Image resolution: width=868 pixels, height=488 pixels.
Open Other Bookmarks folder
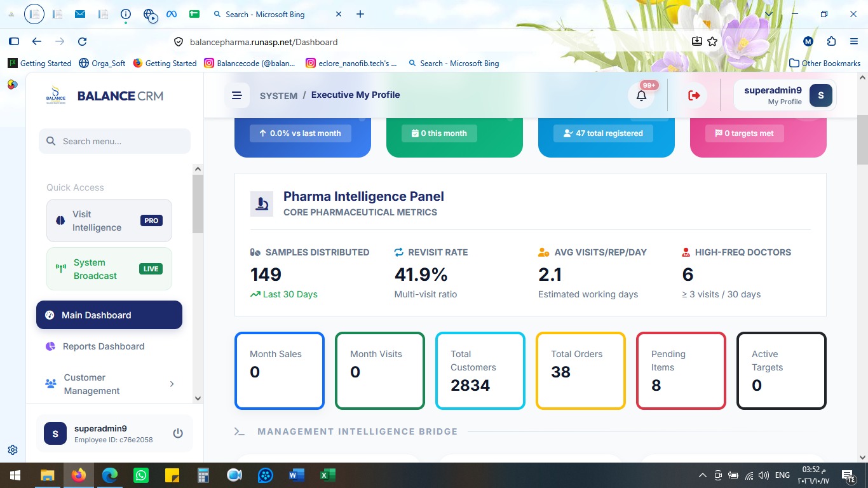pyautogui.click(x=825, y=64)
